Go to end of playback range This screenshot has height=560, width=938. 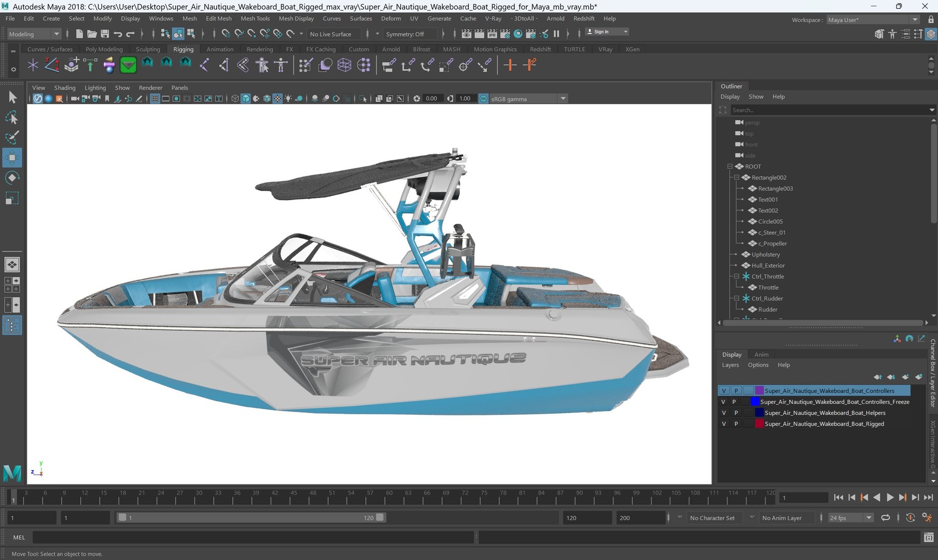(x=928, y=497)
